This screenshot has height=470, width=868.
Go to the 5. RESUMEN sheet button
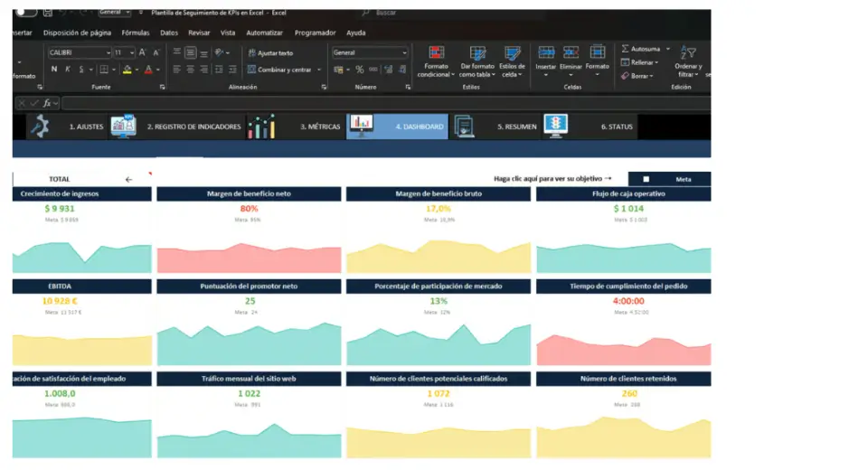516,127
